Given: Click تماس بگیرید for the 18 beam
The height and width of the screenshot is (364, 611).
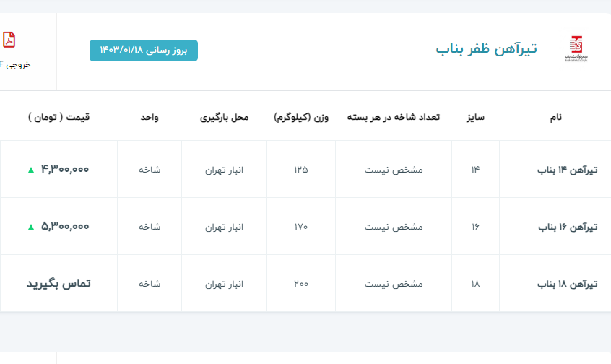Looking at the screenshot, I should pos(59,284).
